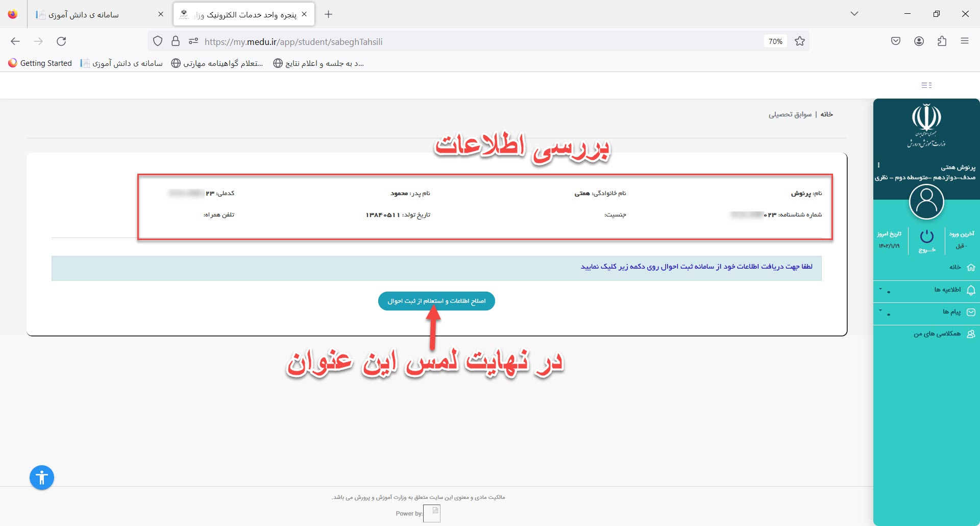Click the bell icon for اطلاعیه ها
The width and height of the screenshot is (980, 526).
[971, 290]
